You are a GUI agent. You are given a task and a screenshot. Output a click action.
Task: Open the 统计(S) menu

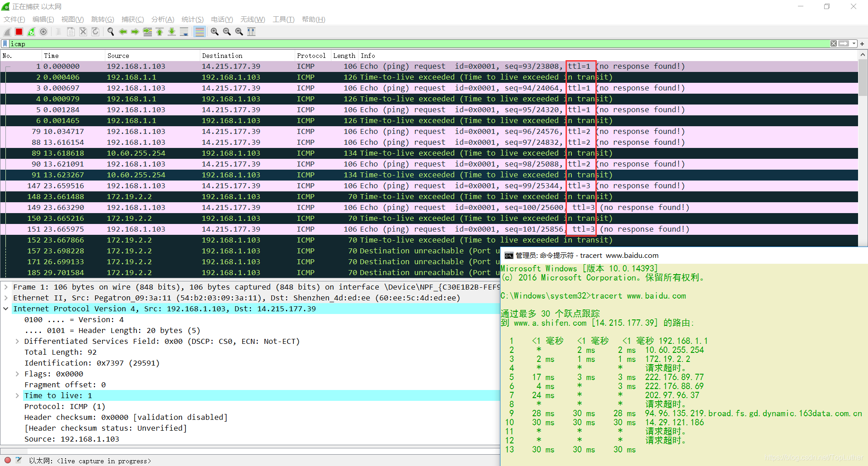pyautogui.click(x=193, y=19)
